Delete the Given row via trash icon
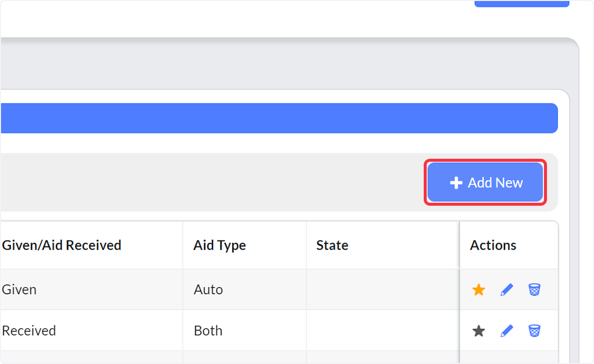Image resolution: width=594 pixels, height=364 pixels. coord(534,290)
